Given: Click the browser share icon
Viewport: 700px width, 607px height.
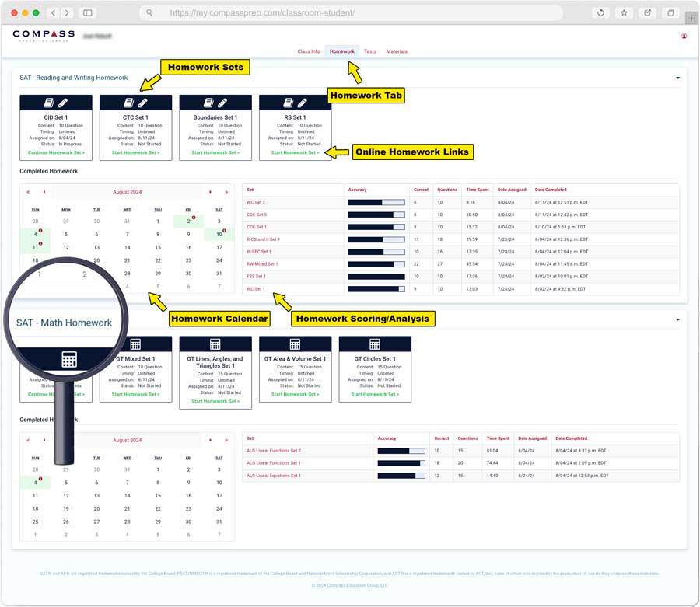Looking at the screenshot, I should pos(647,13).
